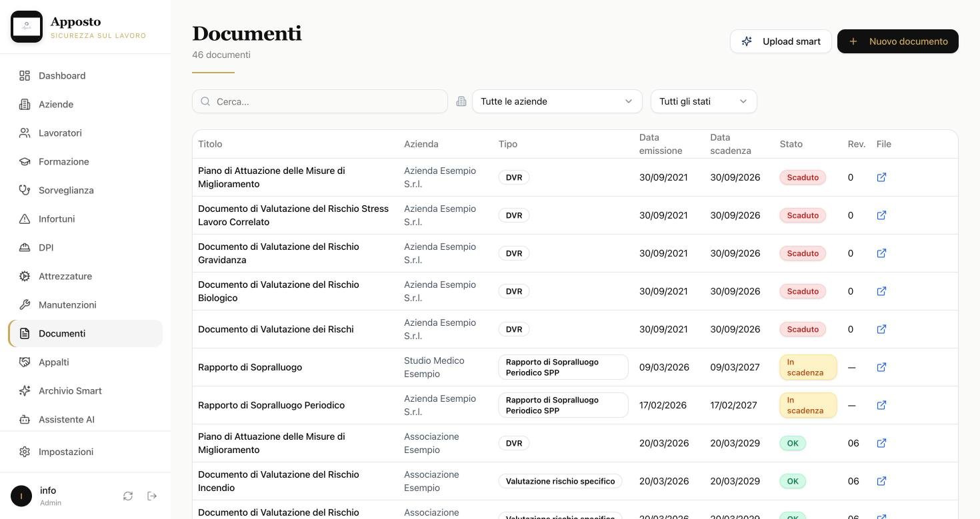Open file for Documento di Valutazione dei Rischi
This screenshot has height=519, width=980.
(881, 329)
